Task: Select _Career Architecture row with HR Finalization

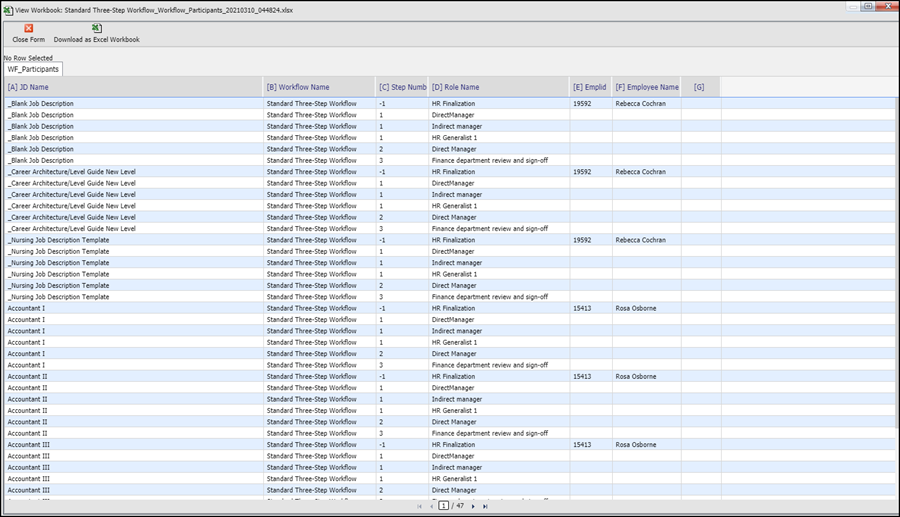Action: (451, 172)
